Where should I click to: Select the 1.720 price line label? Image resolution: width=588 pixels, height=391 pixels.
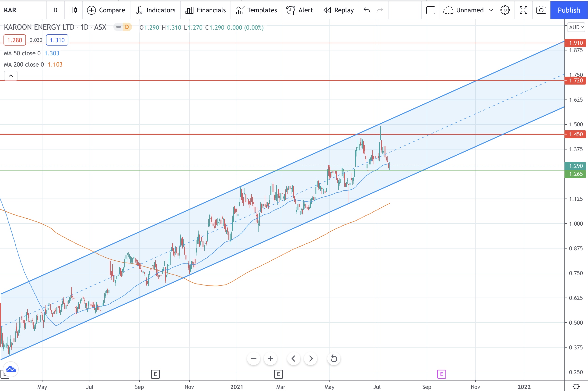[x=575, y=81]
